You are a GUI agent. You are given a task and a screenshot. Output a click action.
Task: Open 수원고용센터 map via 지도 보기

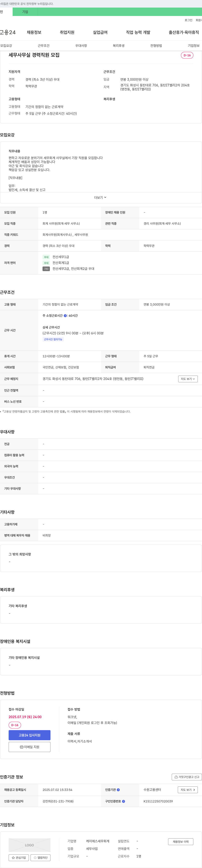coord(188,790)
